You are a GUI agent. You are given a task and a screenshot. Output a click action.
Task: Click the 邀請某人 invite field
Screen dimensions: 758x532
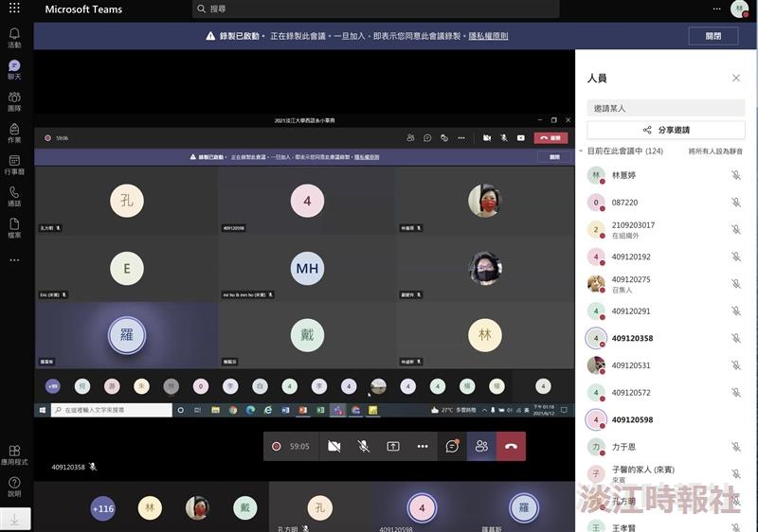click(666, 108)
